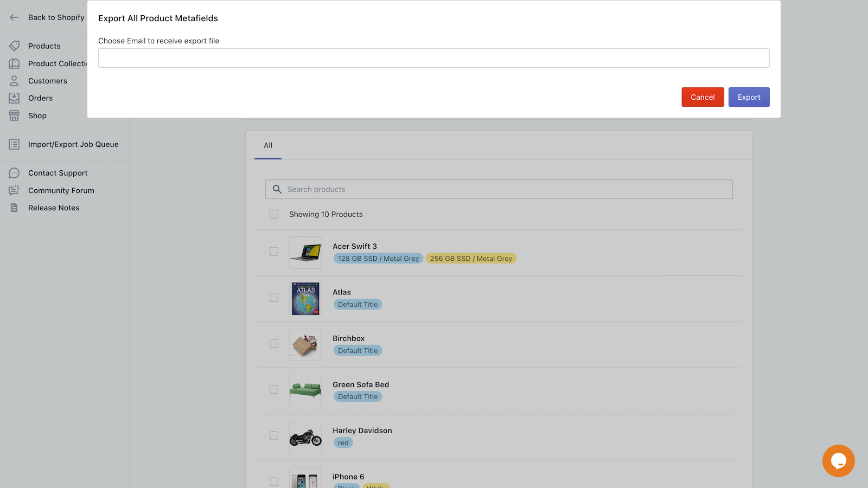Click the Shop storefront icon

click(14, 115)
